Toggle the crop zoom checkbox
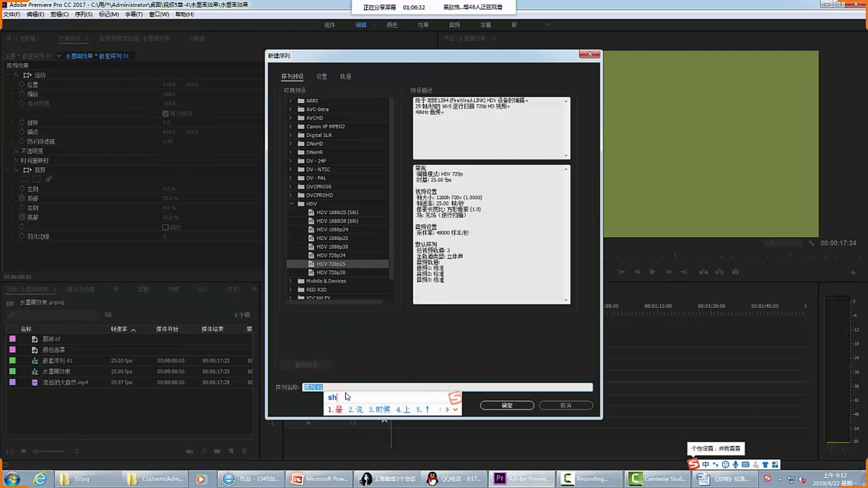 coord(165,227)
